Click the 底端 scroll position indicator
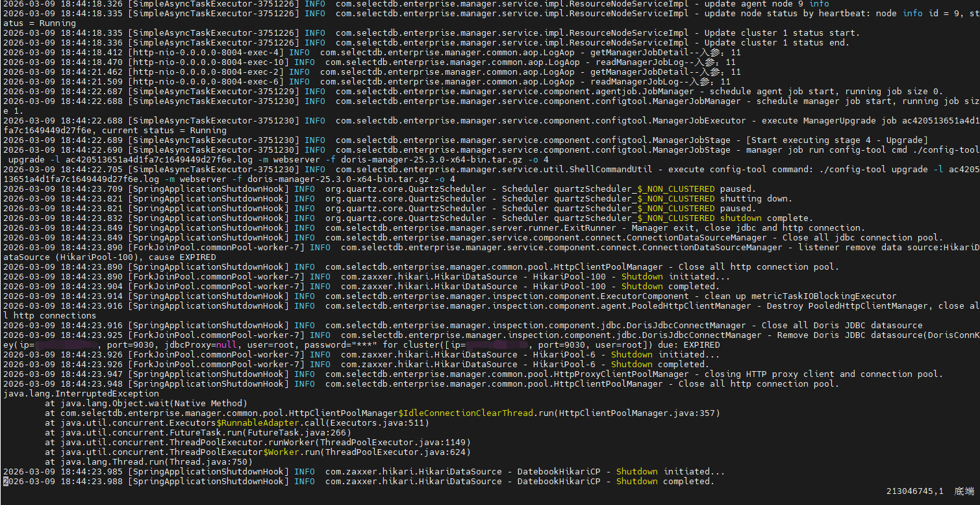 (964, 492)
